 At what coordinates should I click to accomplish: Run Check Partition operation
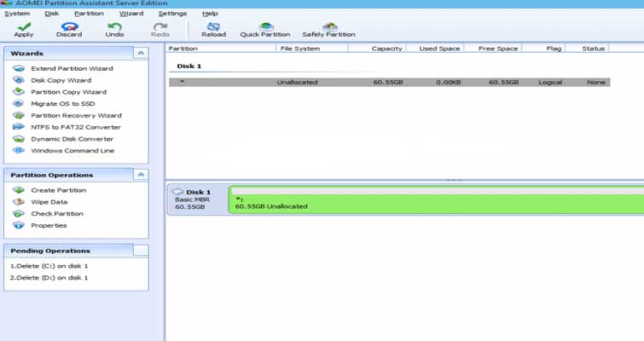coord(57,213)
